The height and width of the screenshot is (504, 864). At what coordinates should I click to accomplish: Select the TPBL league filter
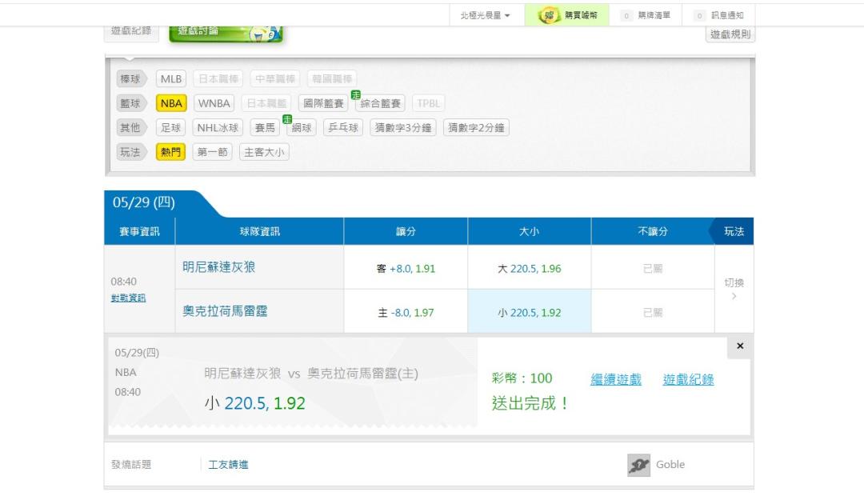coord(428,103)
